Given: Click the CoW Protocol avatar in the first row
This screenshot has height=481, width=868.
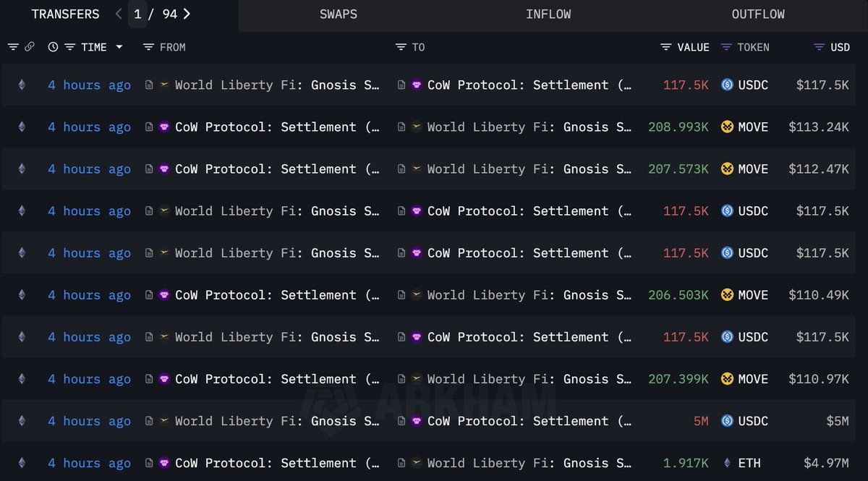Looking at the screenshot, I should 417,85.
